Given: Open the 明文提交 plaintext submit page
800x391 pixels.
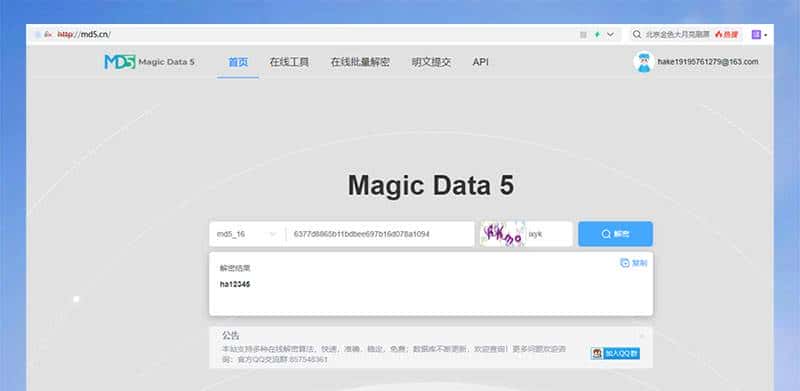Looking at the screenshot, I should pos(431,62).
